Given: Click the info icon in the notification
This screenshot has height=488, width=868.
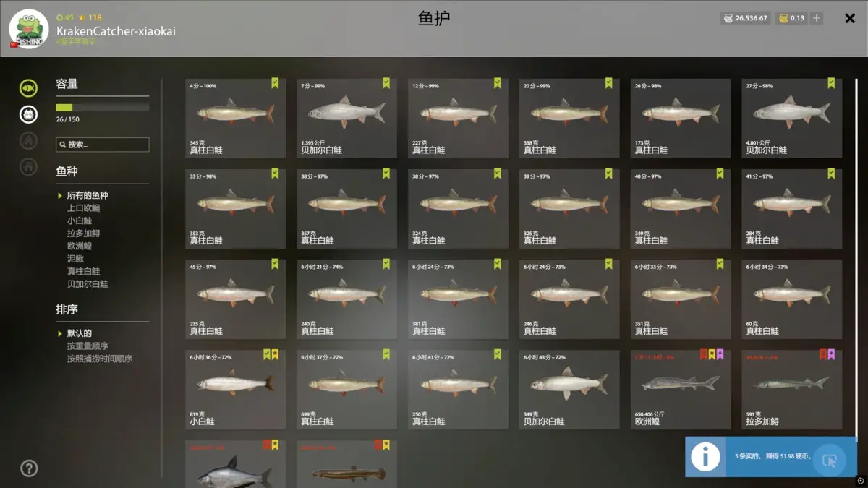Looking at the screenshot, I should click(705, 456).
